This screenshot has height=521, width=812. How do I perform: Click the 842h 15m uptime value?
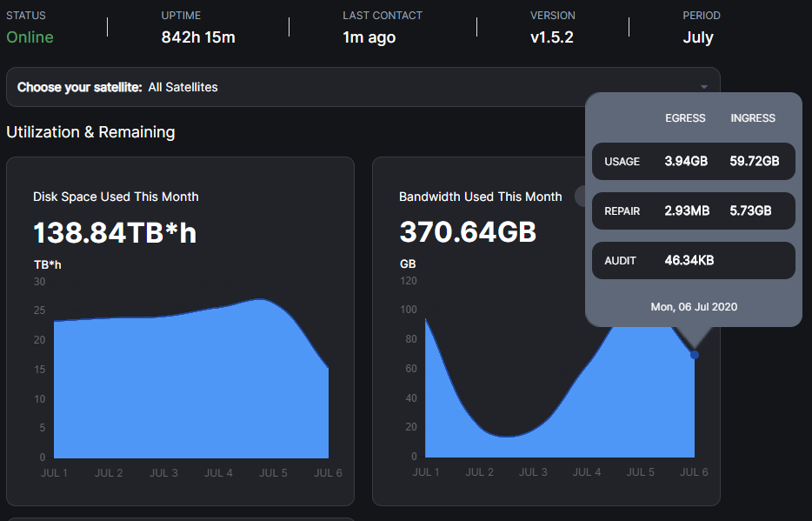coord(198,37)
